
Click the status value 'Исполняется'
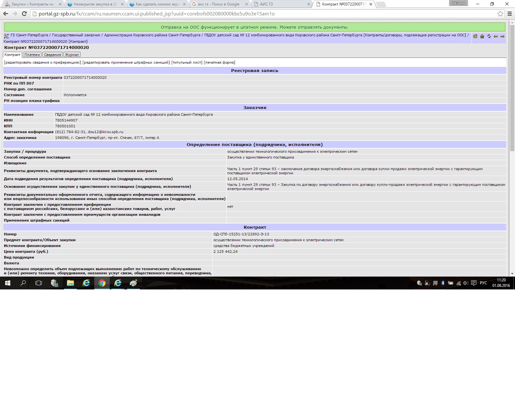pos(75,95)
